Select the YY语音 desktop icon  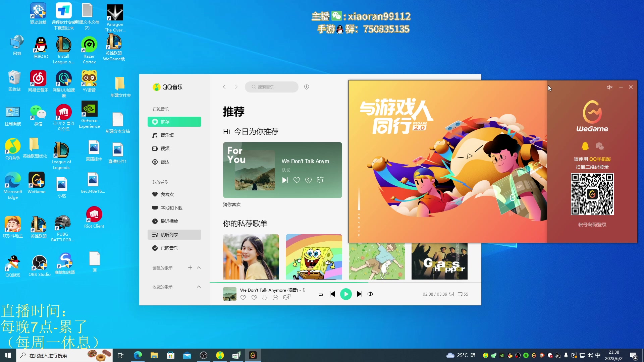pyautogui.click(x=89, y=81)
